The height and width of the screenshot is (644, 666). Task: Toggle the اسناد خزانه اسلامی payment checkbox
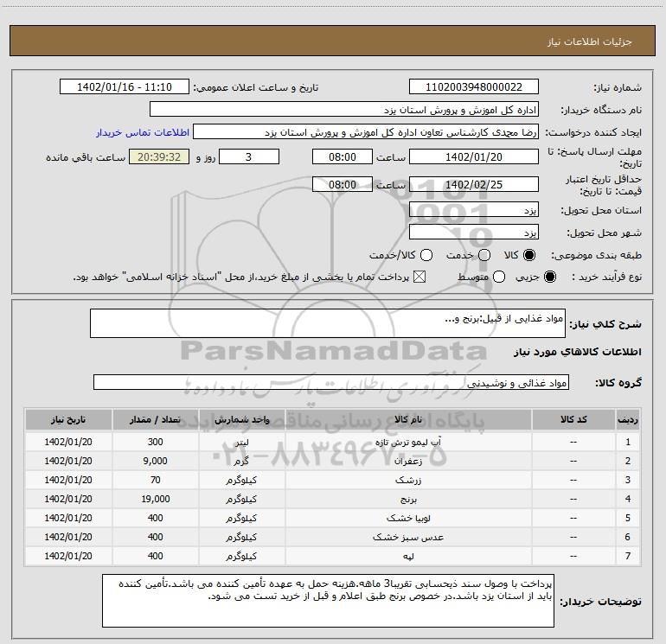pos(419,277)
